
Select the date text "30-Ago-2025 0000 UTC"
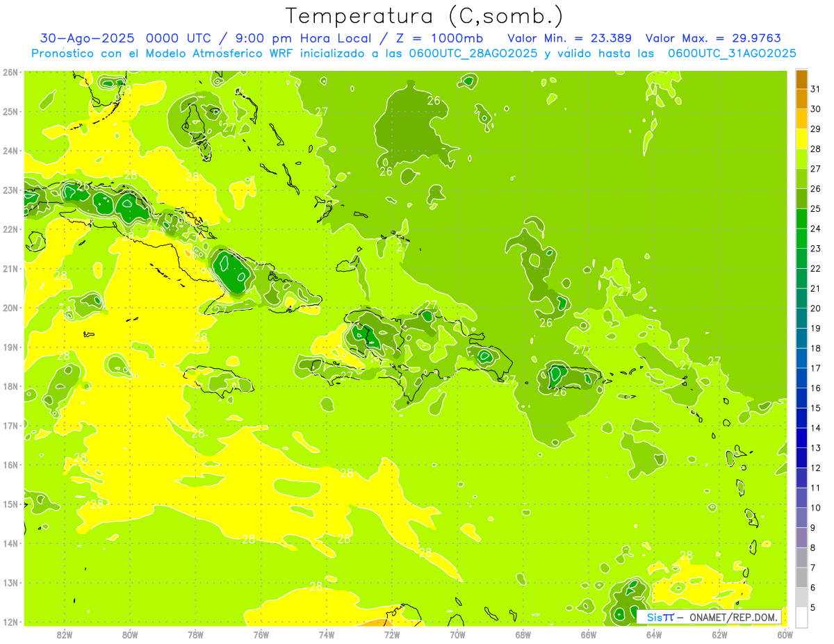tap(129, 38)
